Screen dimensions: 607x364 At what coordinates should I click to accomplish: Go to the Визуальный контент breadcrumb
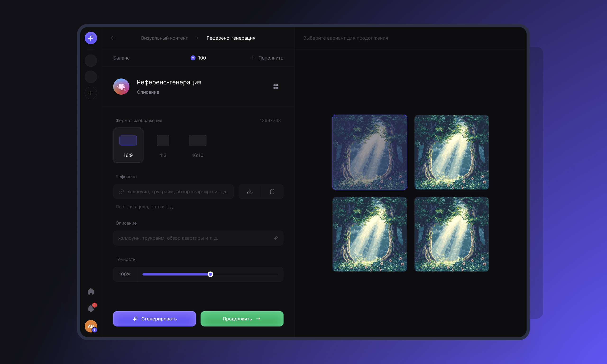(x=164, y=38)
